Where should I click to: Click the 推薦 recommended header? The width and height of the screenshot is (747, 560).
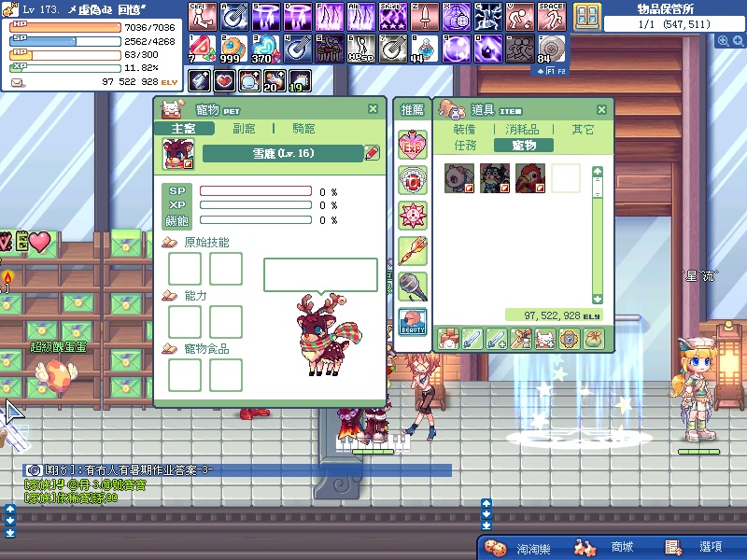(x=412, y=110)
